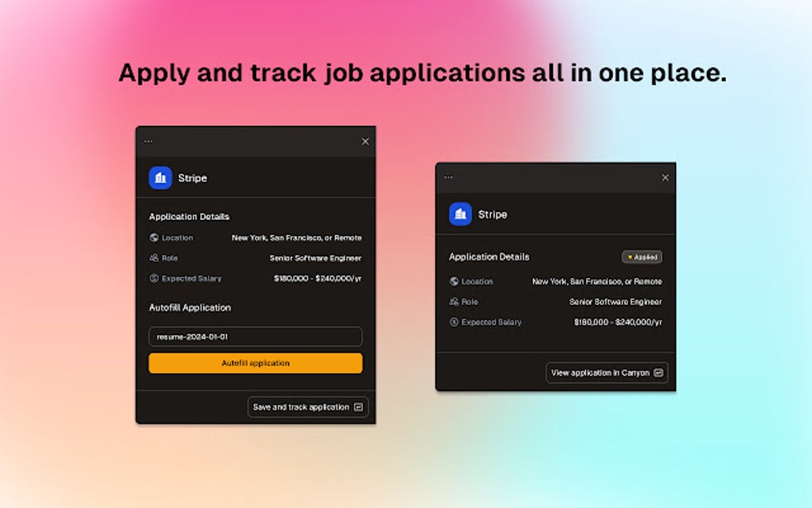Click the Application Details heading in right panel
812x508 pixels.
pos(489,257)
